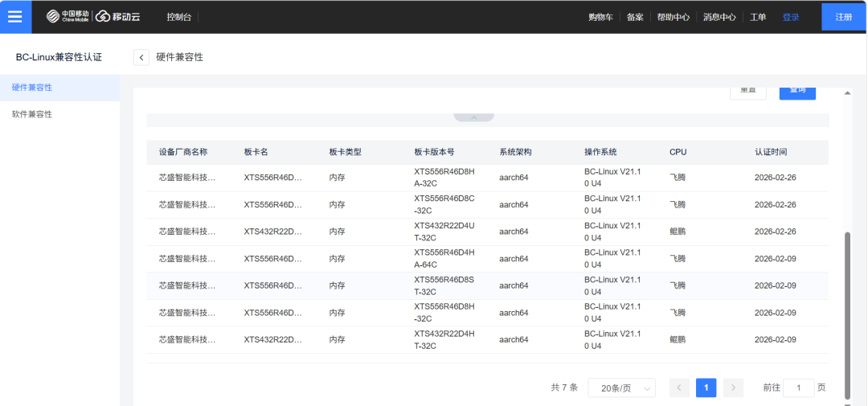Click the 板卡类型 column header
Viewport: 868px width, 406px height.
click(x=346, y=152)
